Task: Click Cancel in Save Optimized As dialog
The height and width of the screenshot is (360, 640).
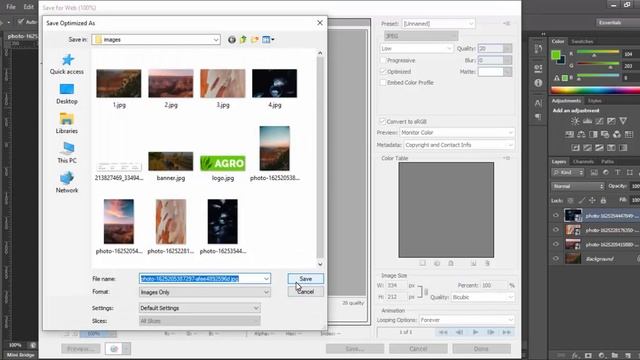Action: [x=306, y=292]
